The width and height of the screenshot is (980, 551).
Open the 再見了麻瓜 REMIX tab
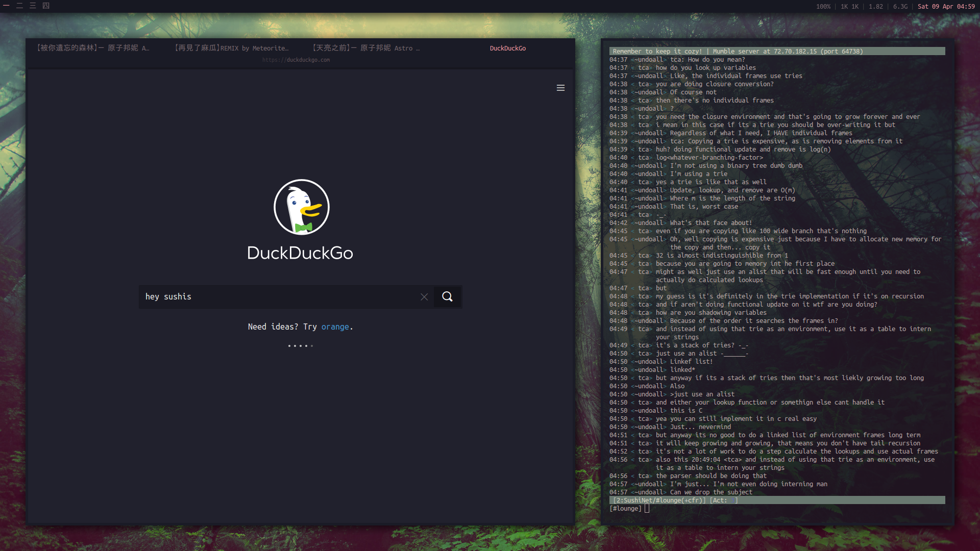coord(231,48)
